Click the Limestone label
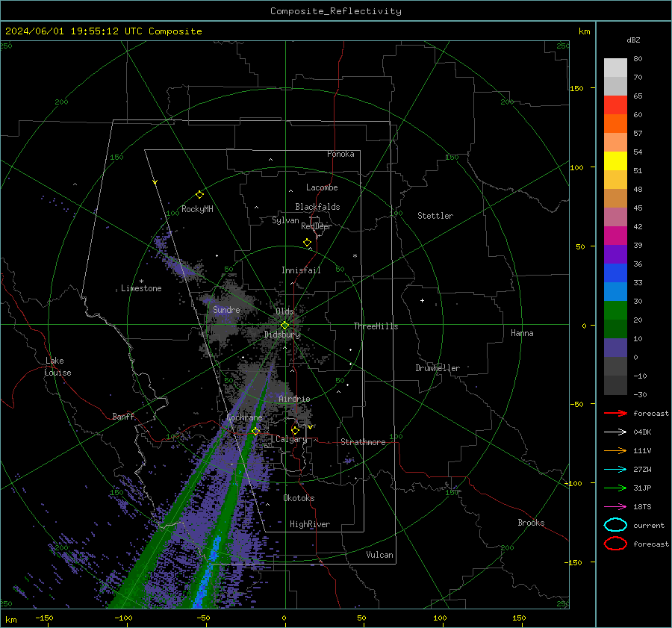Viewport: 672px width, 628px height. [141, 288]
